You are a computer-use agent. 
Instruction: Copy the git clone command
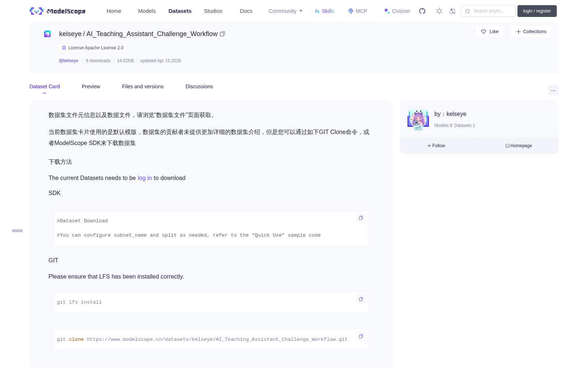click(361, 336)
